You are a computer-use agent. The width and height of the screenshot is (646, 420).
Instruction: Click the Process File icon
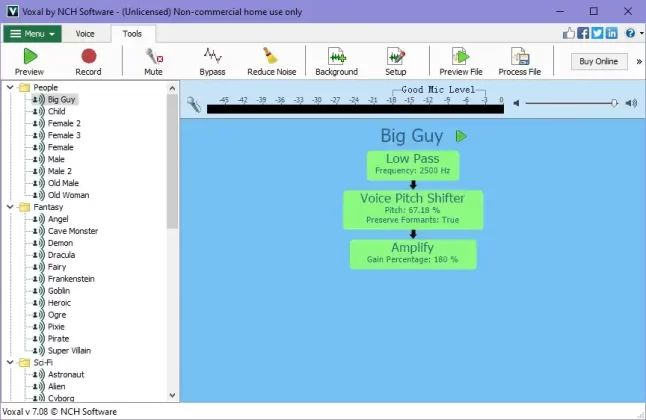coord(520,56)
